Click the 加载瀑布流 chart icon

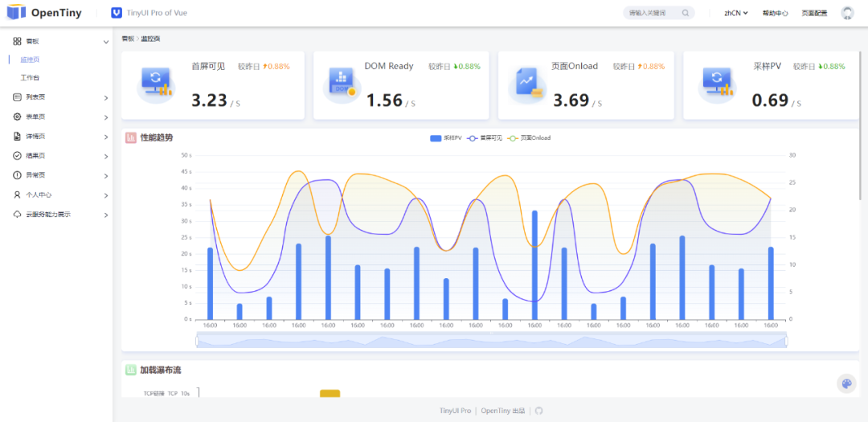click(131, 370)
